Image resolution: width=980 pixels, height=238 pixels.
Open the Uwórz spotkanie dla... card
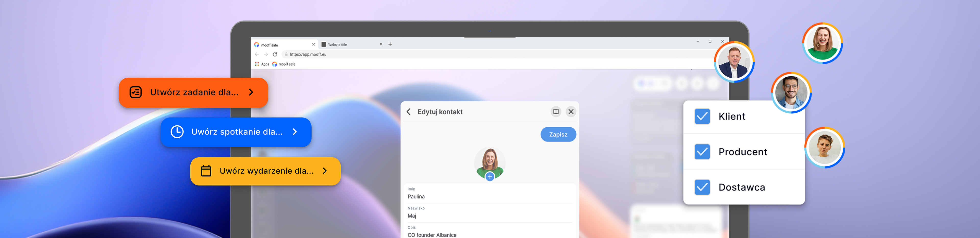pos(236,132)
